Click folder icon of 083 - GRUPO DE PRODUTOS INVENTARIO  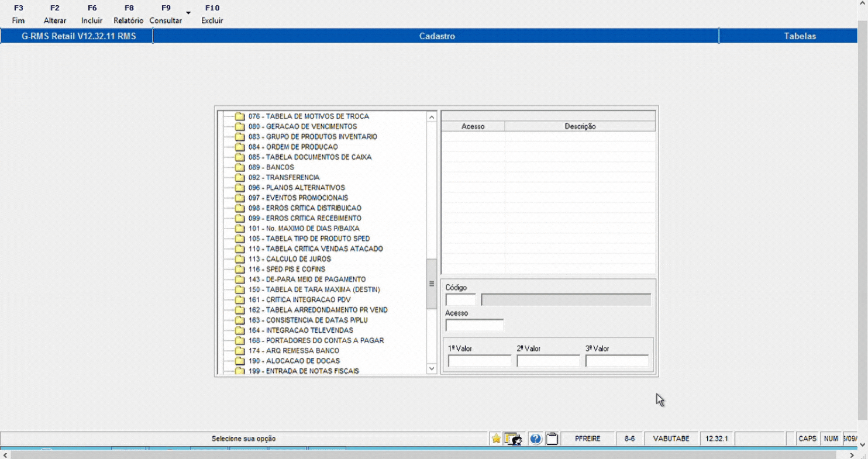pyautogui.click(x=240, y=137)
